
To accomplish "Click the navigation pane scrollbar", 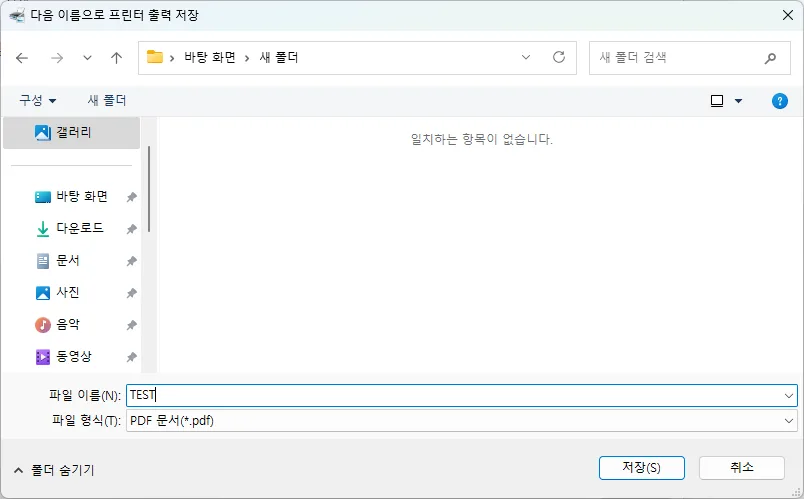I will pos(149,190).
